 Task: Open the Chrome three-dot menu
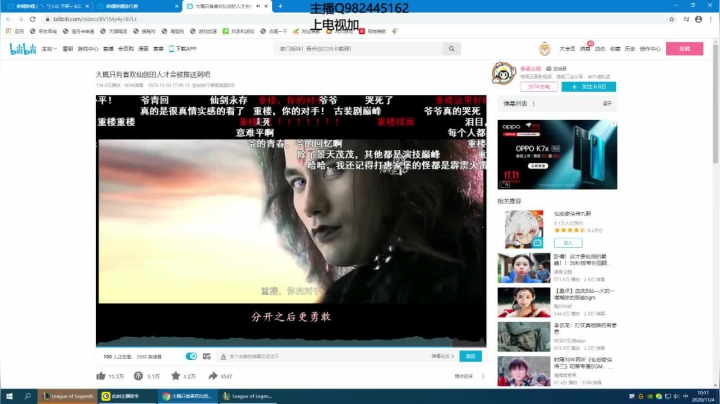[x=711, y=19]
